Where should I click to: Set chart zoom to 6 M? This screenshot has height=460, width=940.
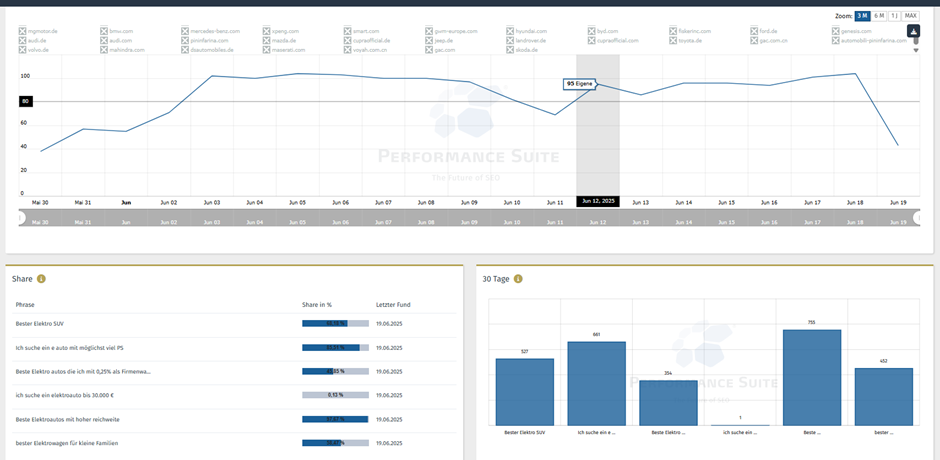[879, 16]
